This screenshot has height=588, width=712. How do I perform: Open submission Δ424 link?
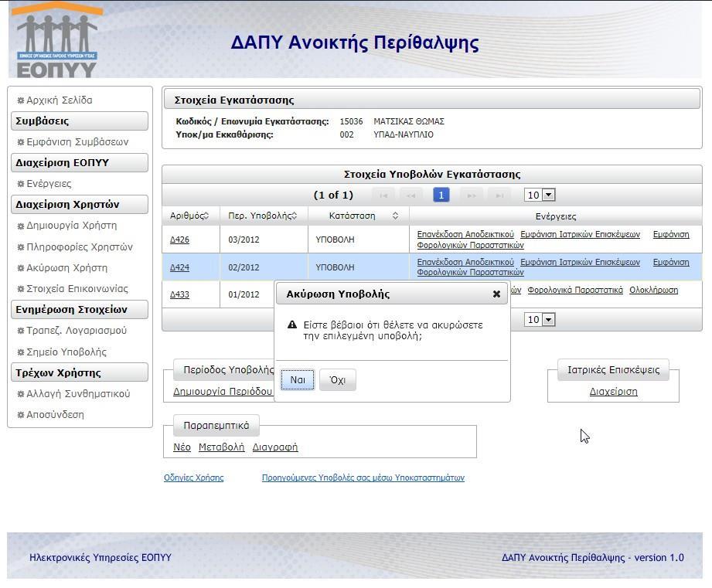click(179, 267)
